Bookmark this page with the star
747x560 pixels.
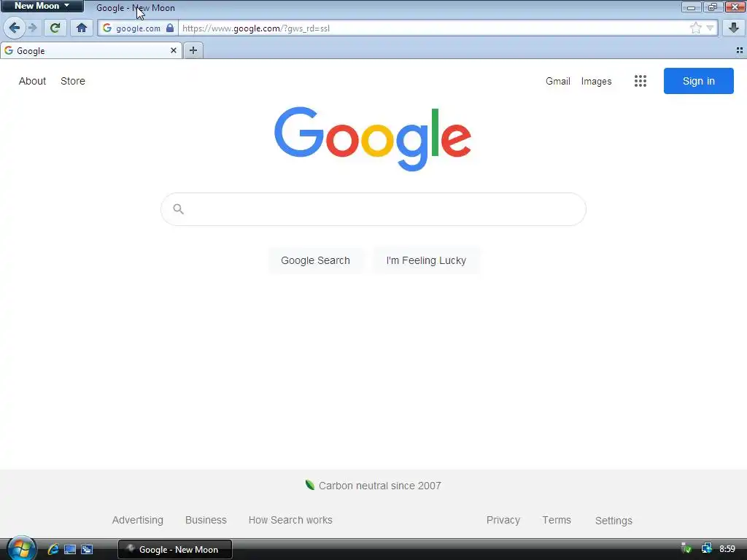pos(695,28)
